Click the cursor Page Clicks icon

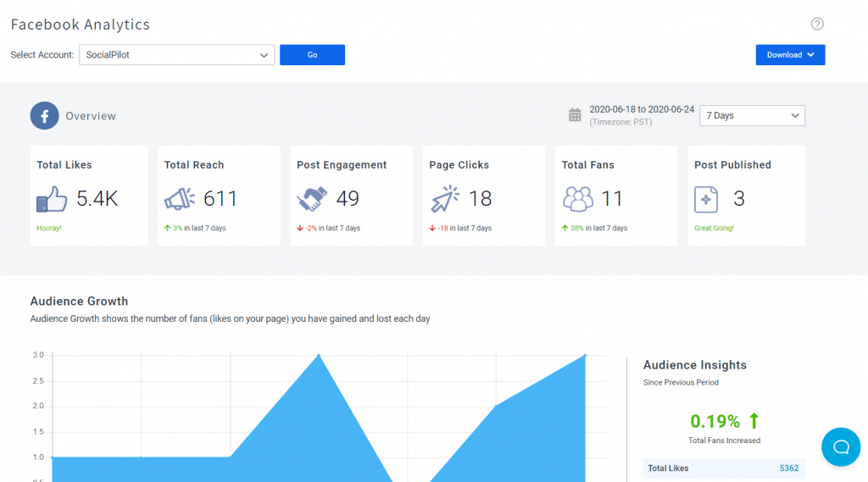click(445, 199)
